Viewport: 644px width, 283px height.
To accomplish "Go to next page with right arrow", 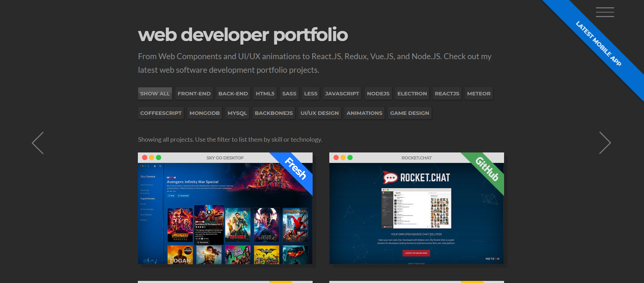I will [605, 143].
